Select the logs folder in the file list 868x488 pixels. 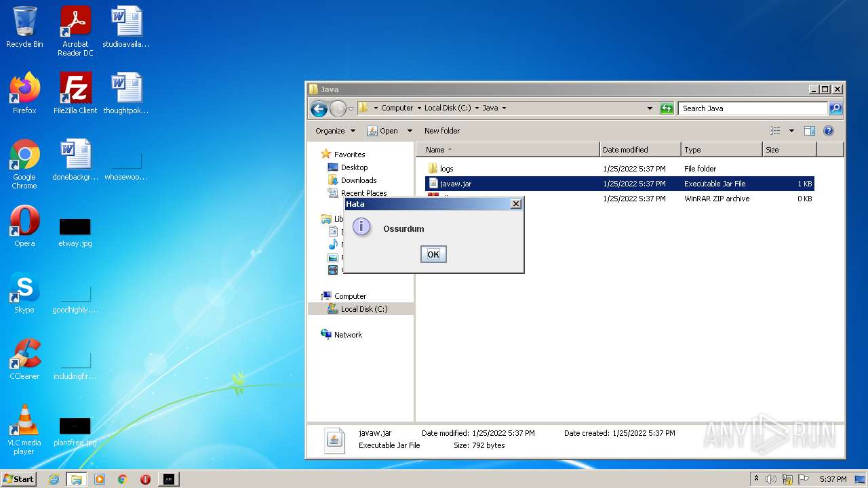point(619,169)
